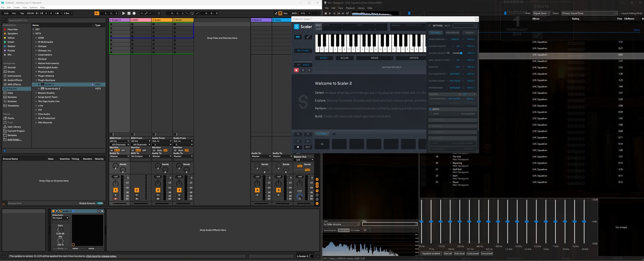Image resolution: width=644 pixels, height=261 pixels.
Task: Switch to PREFERENCES tab in Scaler settings
Action: (452, 33)
